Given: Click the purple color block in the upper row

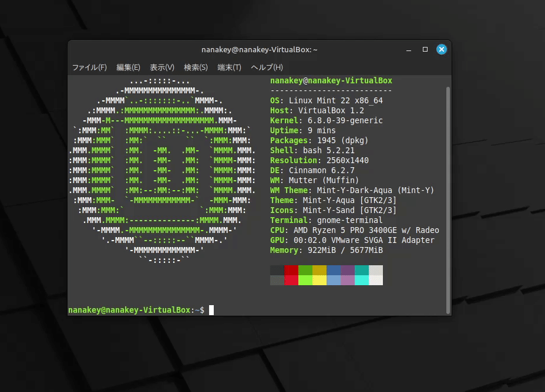Looking at the screenshot, I should pyautogui.click(x=348, y=270).
